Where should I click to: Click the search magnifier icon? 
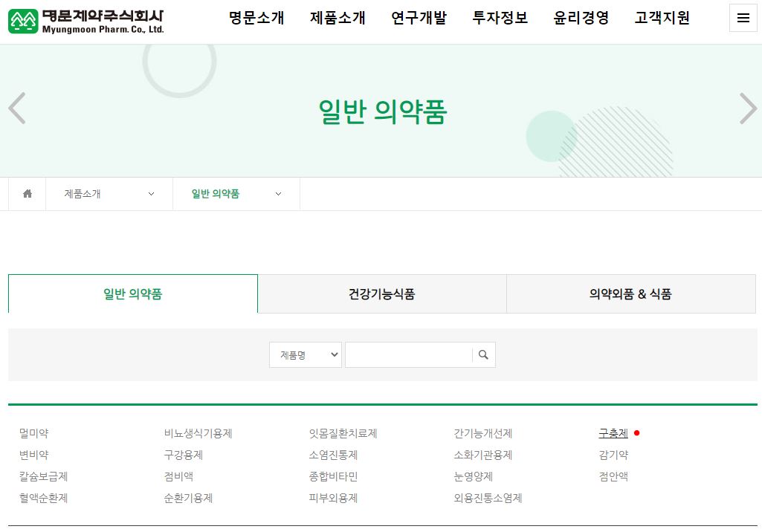pos(482,354)
